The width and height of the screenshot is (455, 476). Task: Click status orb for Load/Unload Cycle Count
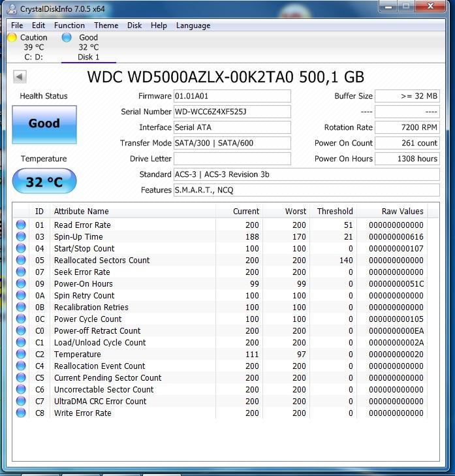(x=21, y=342)
